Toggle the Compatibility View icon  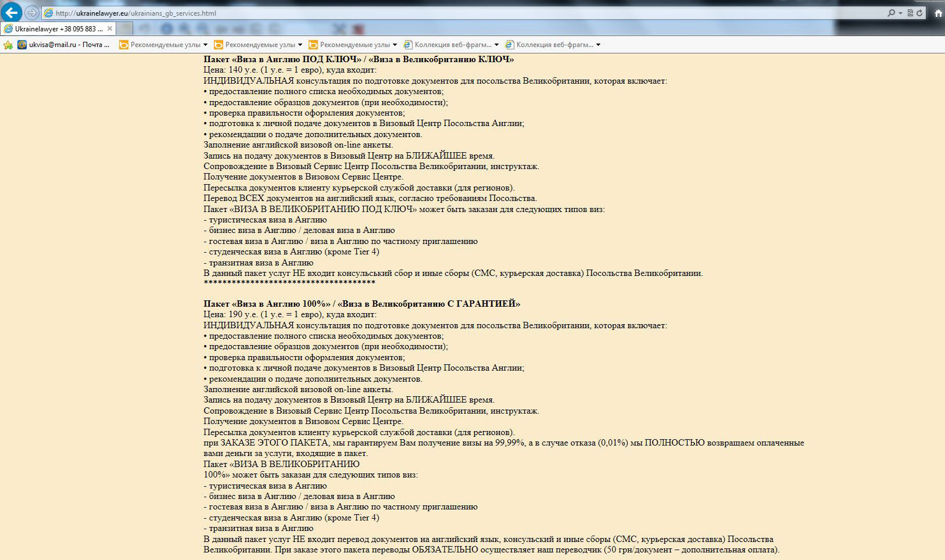910,13
